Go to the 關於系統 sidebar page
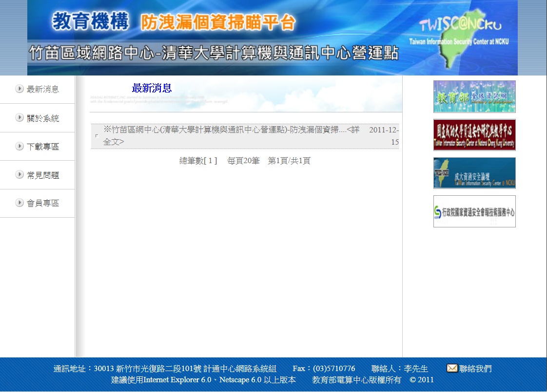Image resolution: width=547 pixels, height=392 pixels. (43, 118)
